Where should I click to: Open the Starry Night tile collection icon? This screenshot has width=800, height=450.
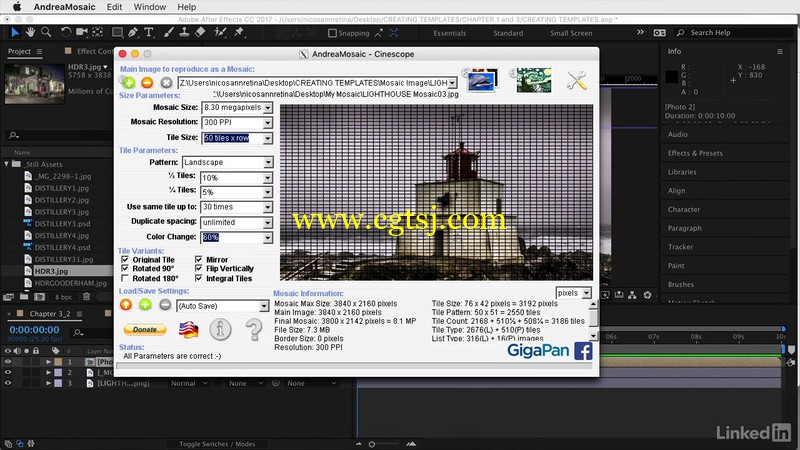pyautogui.click(x=533, y=80)
